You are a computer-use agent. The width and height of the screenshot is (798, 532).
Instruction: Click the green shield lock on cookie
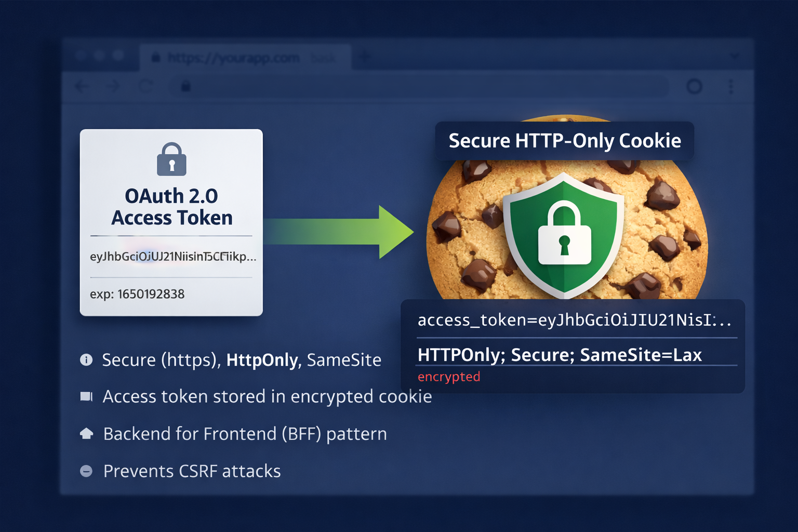pyautogui.click(x=564, y=234)
